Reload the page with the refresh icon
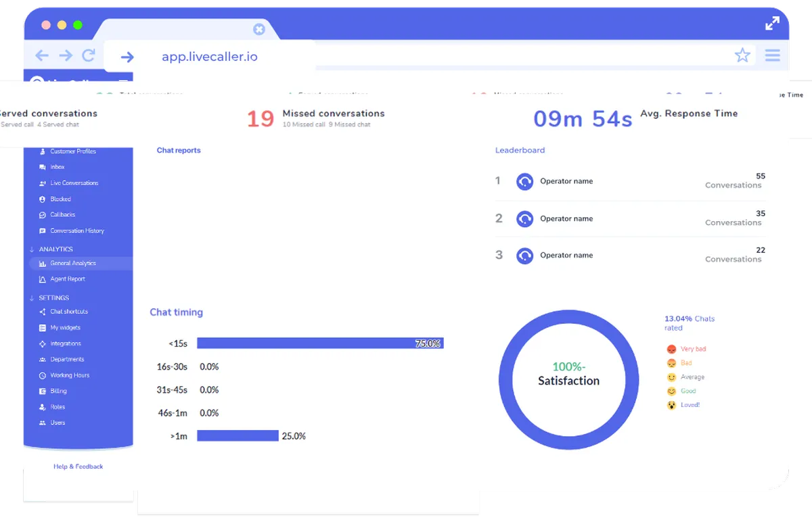The height and width of the screenshot is (528, 812). point(89,55)
